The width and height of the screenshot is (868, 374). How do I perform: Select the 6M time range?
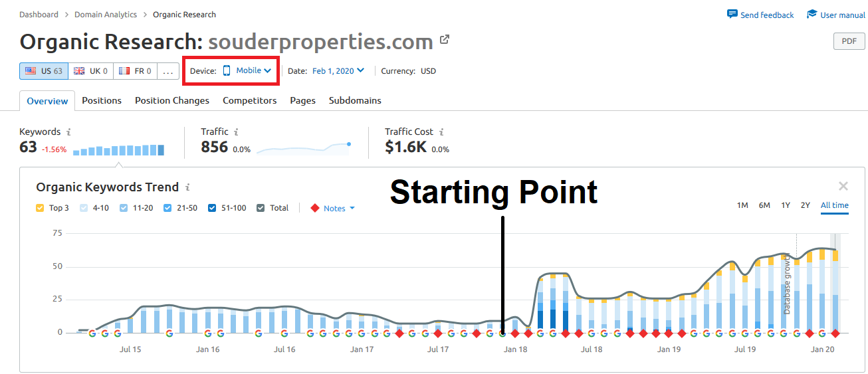(764, 205)
